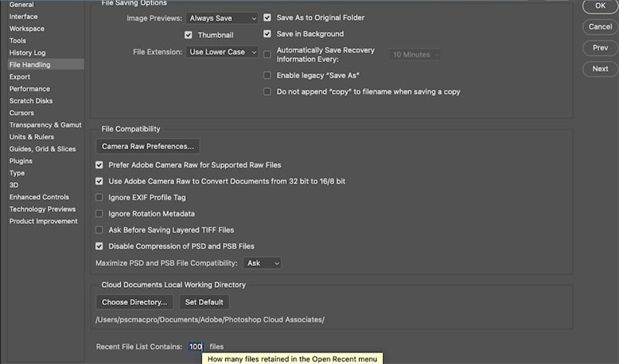Open the Image Previews dropdown
The image size is (619, 364).
pos(222,18)
